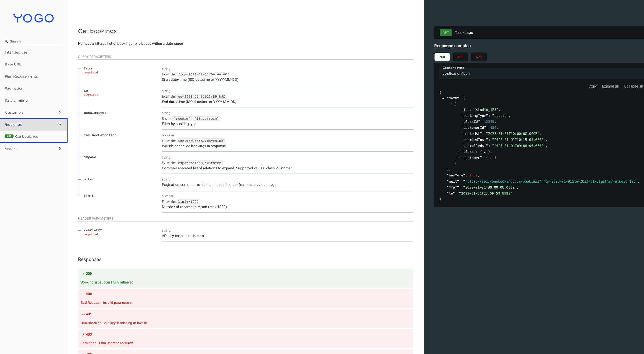This screenshot has width=644, height=354.
Task: Switch to the 403 response sample tab
Action: click(x=460, y=57)
